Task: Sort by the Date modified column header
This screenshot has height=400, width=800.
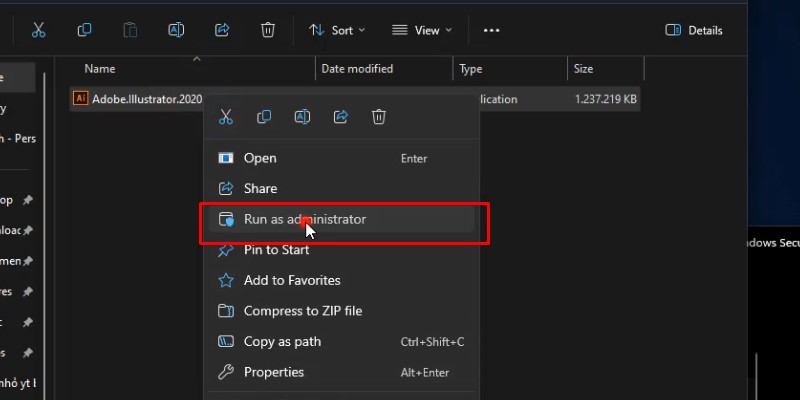Action: (x=357, y=69)
